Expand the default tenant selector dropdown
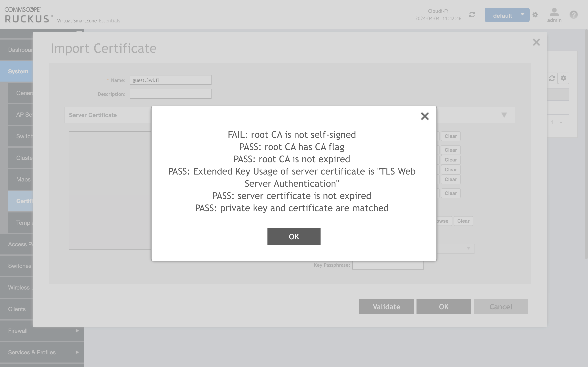 pos(507,15)
